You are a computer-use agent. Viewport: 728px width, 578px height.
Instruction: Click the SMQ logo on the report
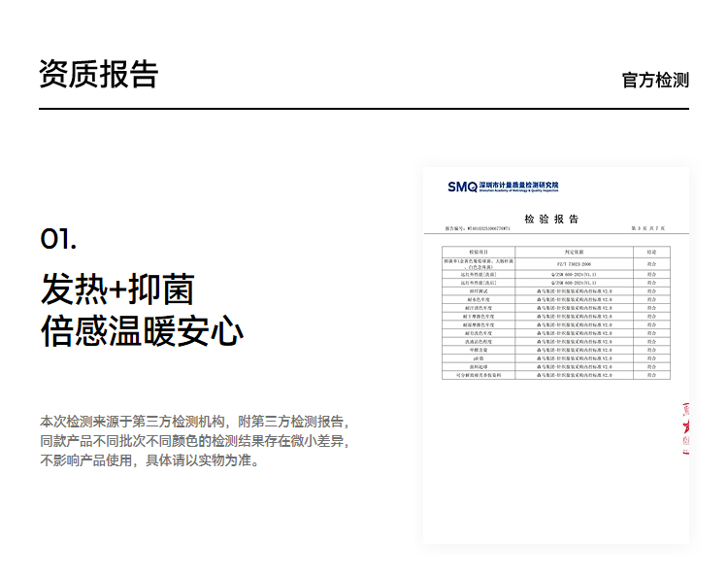point(462,187)
